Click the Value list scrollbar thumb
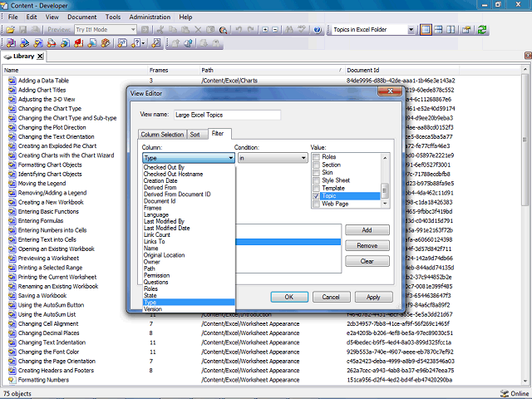 (385, 190)
